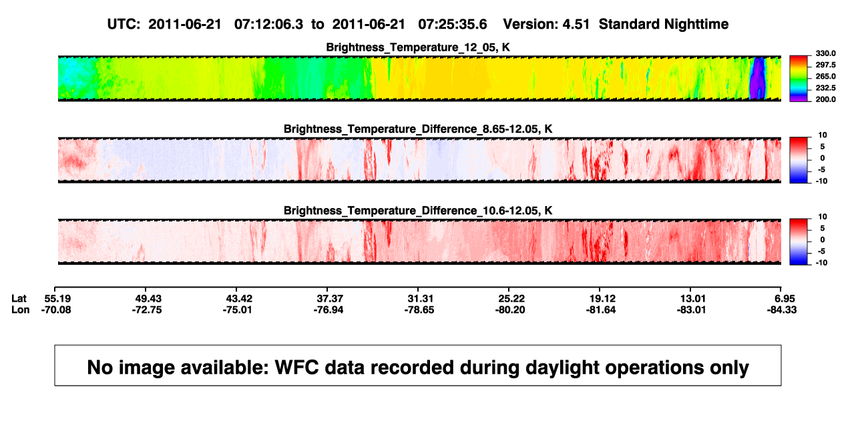This screenshot has width=868, height=445.
Task: Click the Brightness_Temperature_Difference_10.6-12.05 title
Action: pyautogui.click(x=418, y=211)
